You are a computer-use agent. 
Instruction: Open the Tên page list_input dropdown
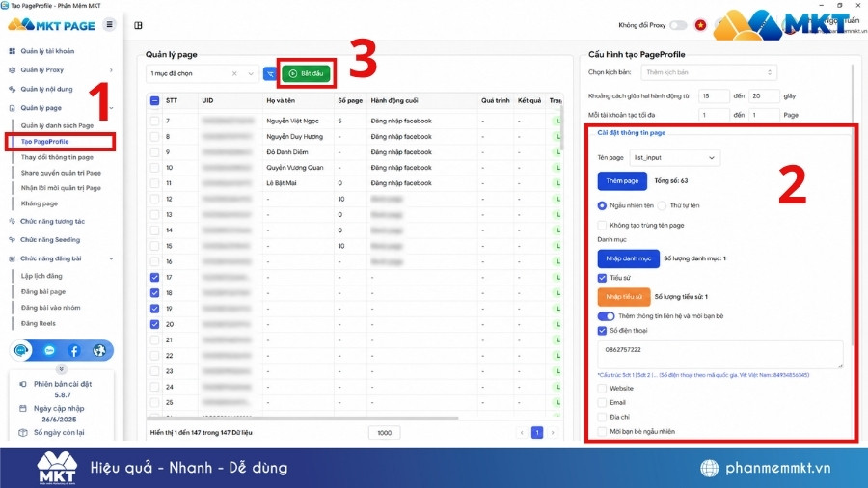coord(674,158)
